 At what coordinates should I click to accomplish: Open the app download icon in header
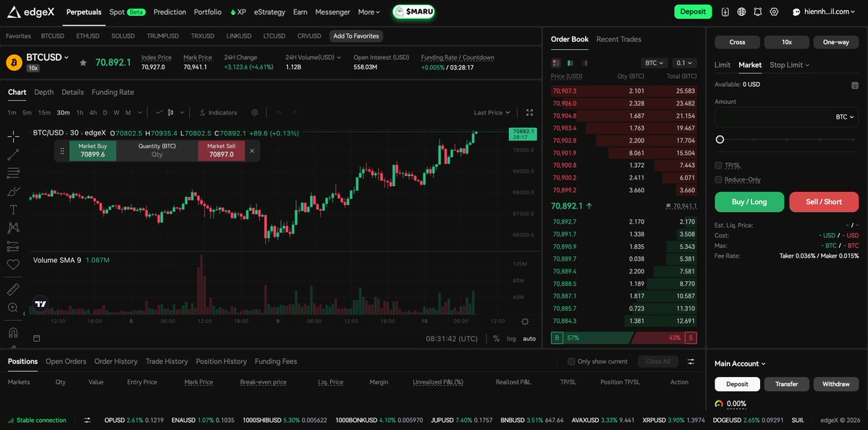coord(725,12)
